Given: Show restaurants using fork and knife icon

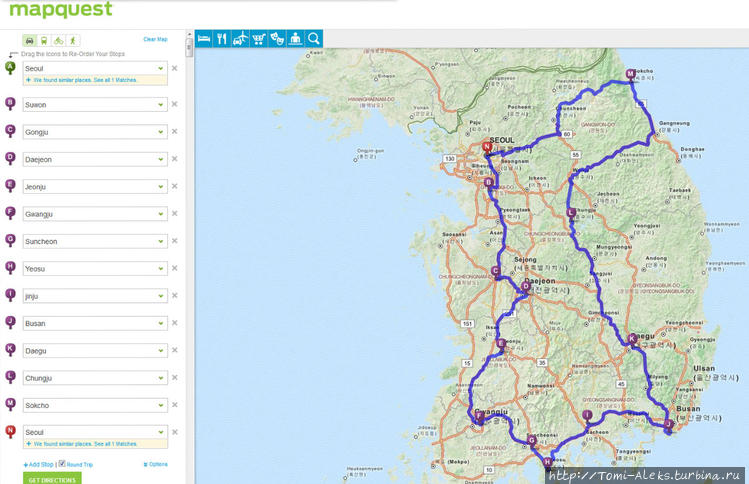Looking at the screenshot, I should (x=222, y=39).
